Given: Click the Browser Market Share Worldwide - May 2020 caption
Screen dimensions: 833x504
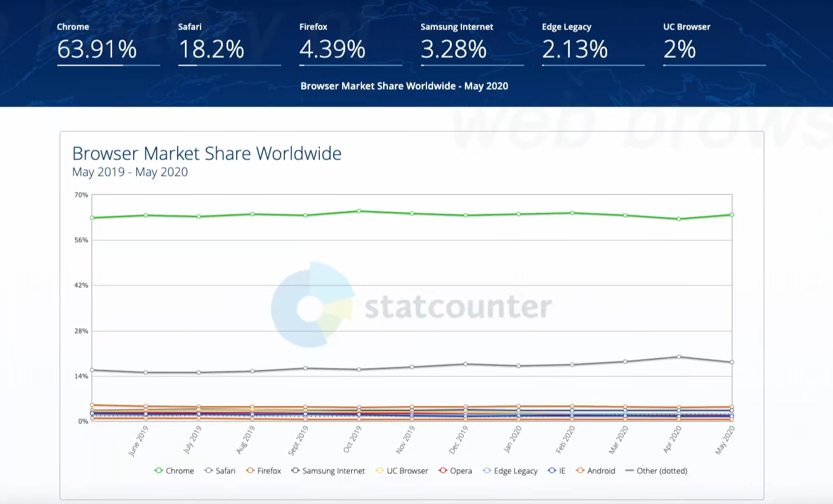Looking at the screenshot, I should (x=404, y=86).
